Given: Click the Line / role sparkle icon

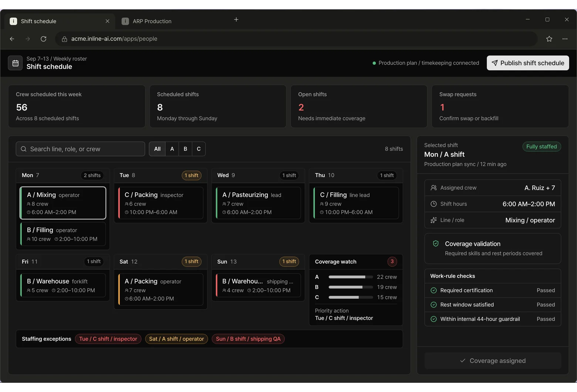Looking at the screenshot, I should [434, 220].
